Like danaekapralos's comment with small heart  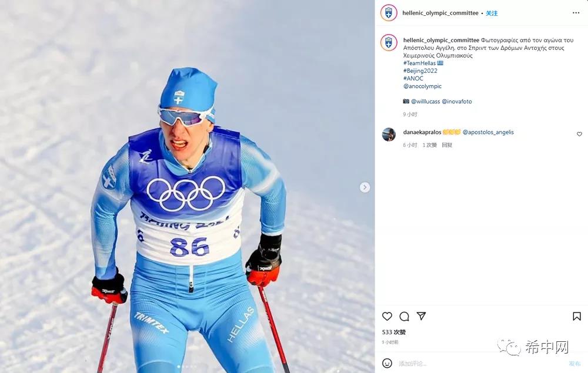579,134
